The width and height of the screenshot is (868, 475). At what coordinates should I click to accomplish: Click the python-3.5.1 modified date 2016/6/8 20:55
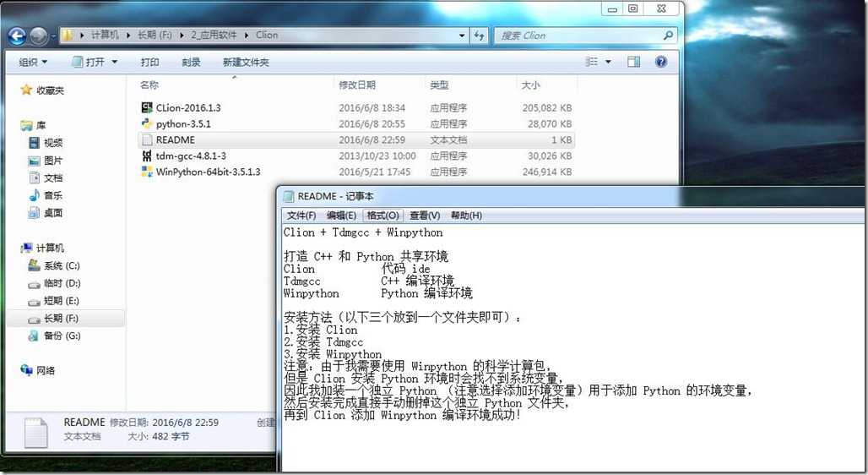[x=372, y=123]
